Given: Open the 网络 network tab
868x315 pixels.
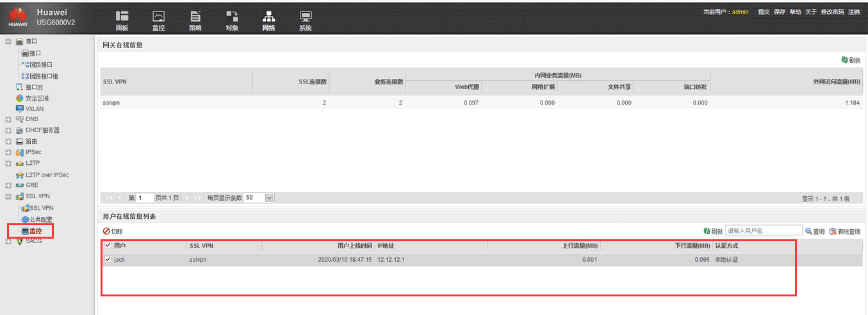Looking at the screenshot, I should point(269,21).
